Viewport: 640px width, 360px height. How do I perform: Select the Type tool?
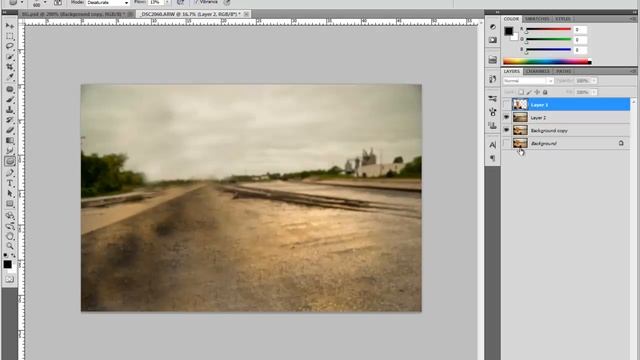click(10, 183)
